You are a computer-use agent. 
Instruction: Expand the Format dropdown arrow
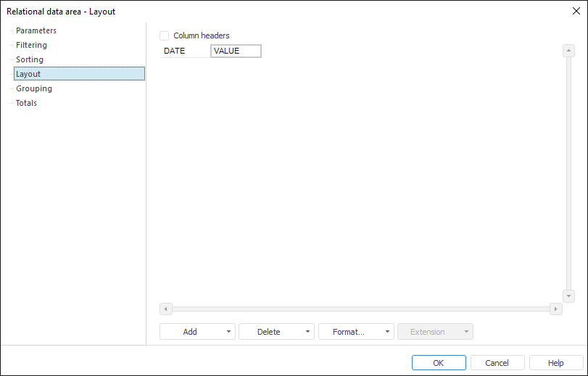[x=388, y=332]
